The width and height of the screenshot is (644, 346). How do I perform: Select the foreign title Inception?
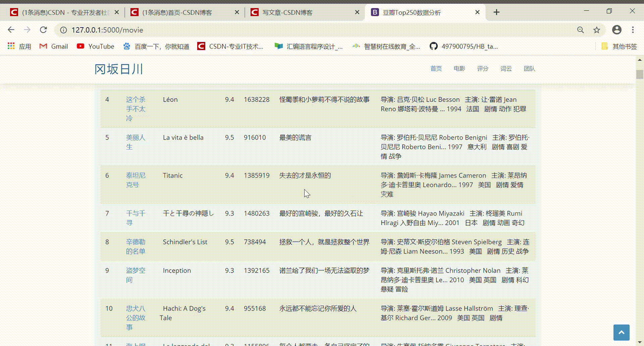click(x=177, y=271)
